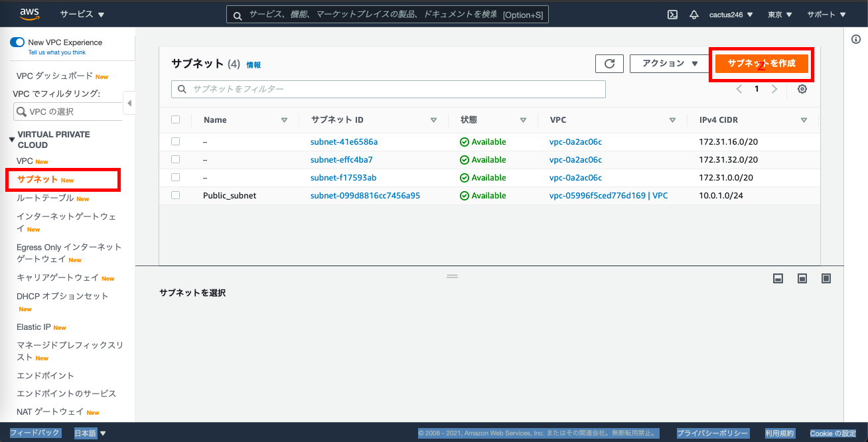Collapse the VIRTUAL PRIVATE CLOUD section
Image resolution: width=868 pixels, height=442 pixels.
point(12,139)
